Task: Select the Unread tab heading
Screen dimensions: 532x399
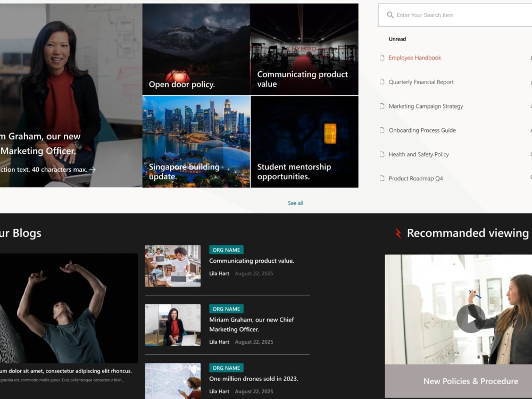Action: 397,39
